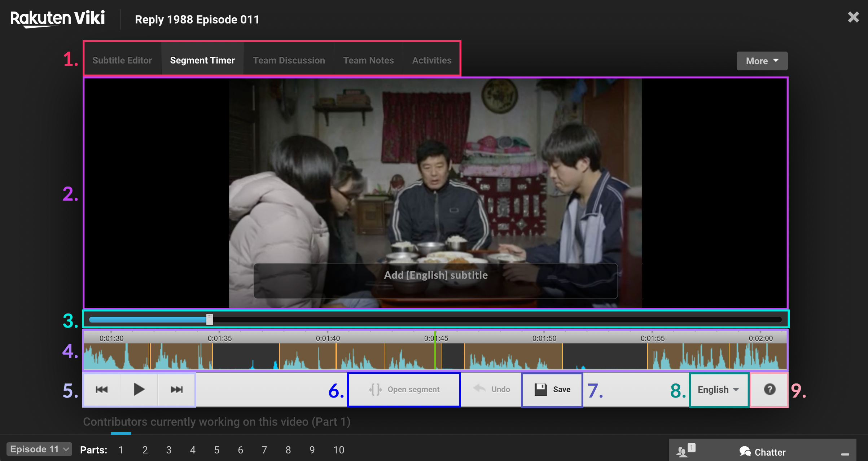This screenshot has height=461, width=868.
Task: Go to part 7
Action: tap(264, 450)
